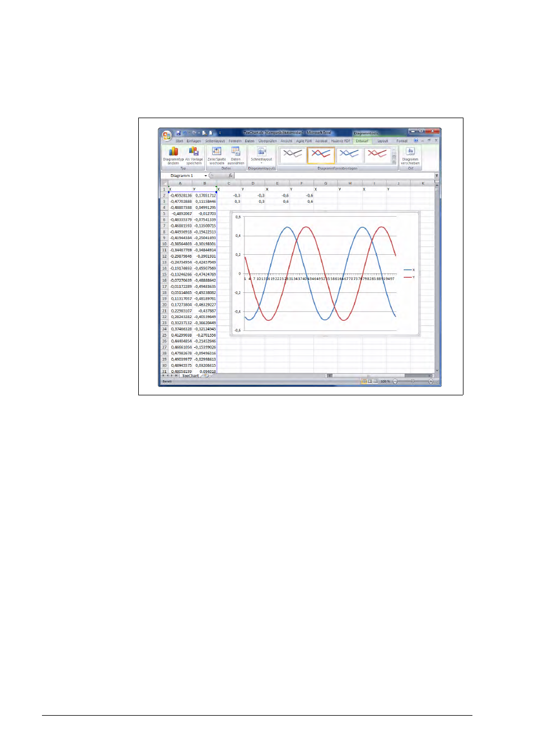Click the Diagrammtyp ändern icon
Screen dimensions: 534x756
(x=174, y=152)
